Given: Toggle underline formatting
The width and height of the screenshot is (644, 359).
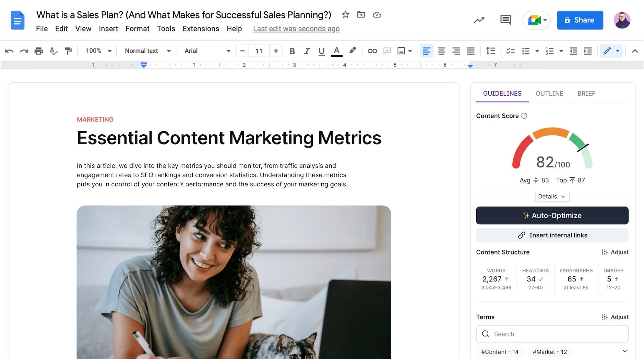Looking at the screenshot, I should pyautogui.click(x=321, y=51).
